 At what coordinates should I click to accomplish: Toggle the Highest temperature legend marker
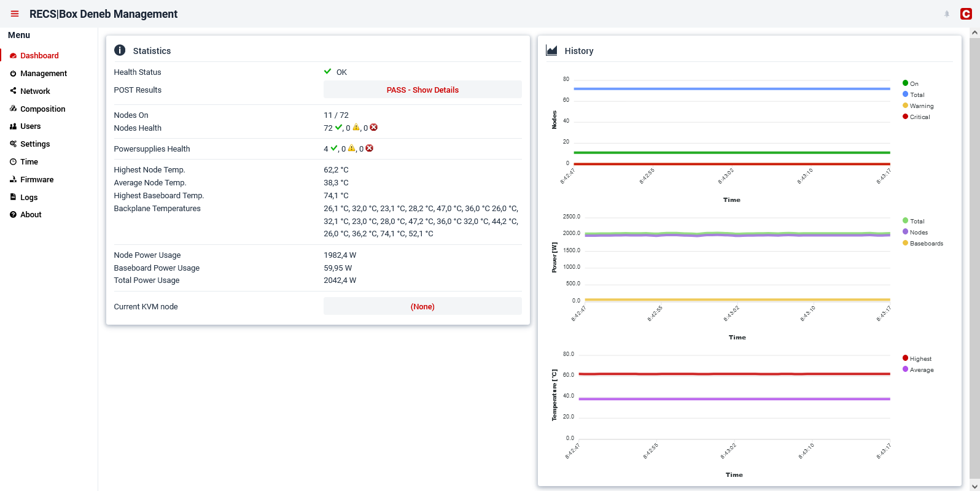[905, 358]
